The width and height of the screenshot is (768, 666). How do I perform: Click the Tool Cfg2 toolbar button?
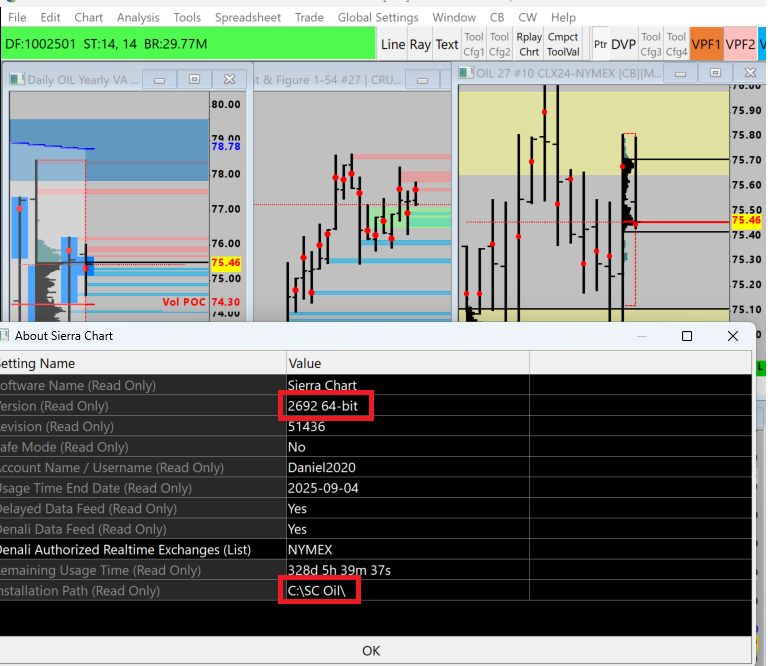(x=499, y=45)
